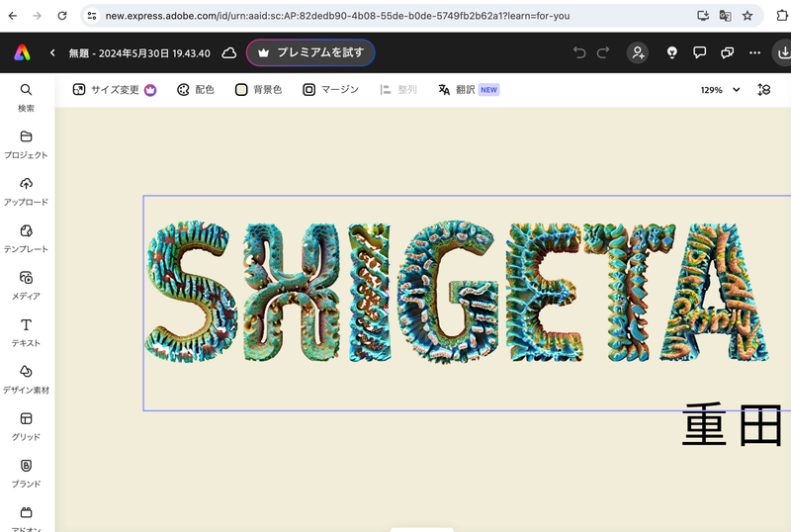Go back using the chevron beside the title
The width and height of the screenshot is (791, 532).
coord(52,52)
